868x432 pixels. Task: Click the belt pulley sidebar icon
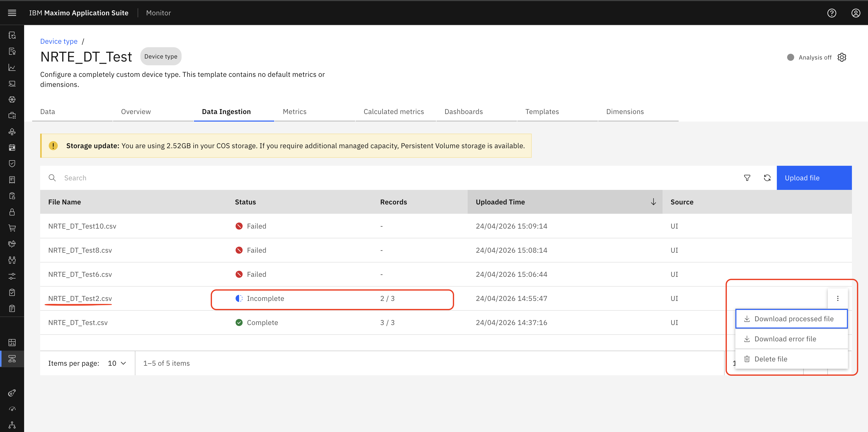tap(12, 393)
